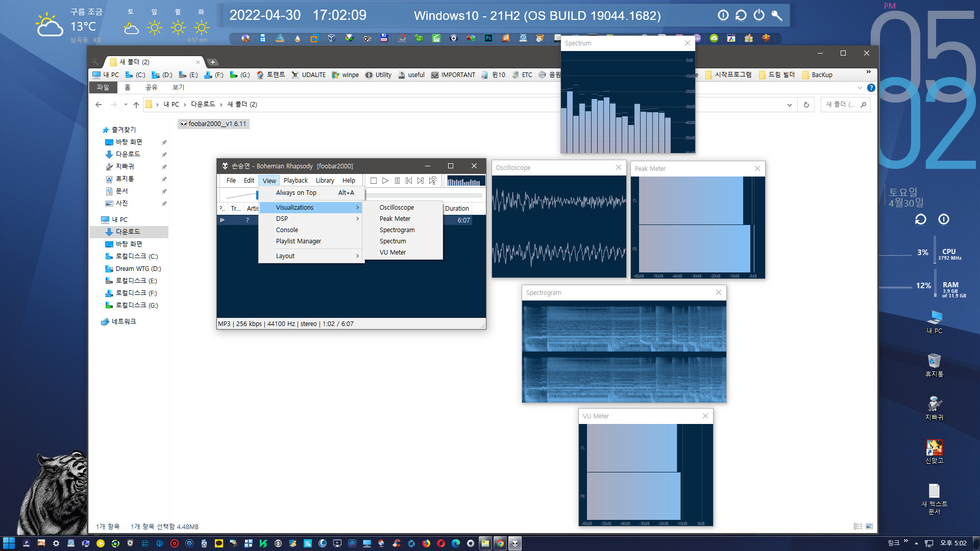Pause the track in foobar2000

(x=397, y=181)
